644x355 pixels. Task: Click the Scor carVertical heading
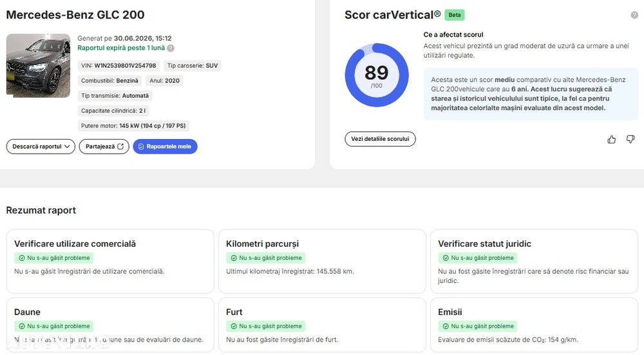click(392, 15)
